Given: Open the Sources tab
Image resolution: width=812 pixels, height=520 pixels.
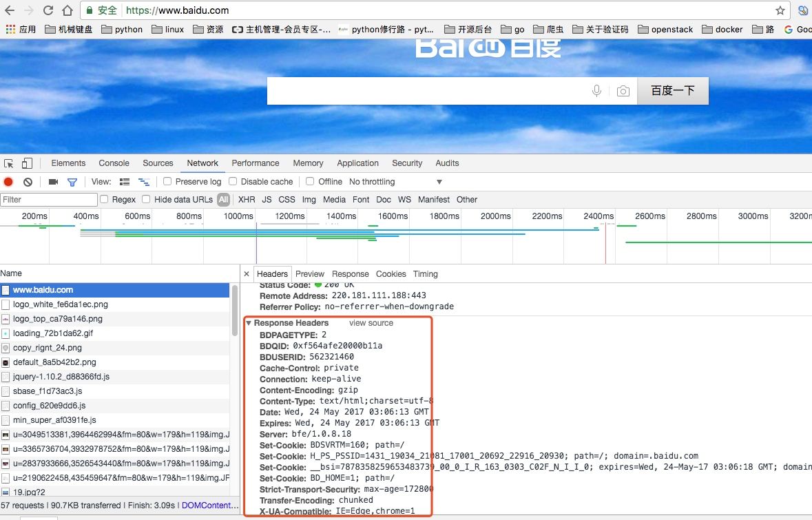Looking at the screenshot, I should pyautogui.click(x=158, y=163).
